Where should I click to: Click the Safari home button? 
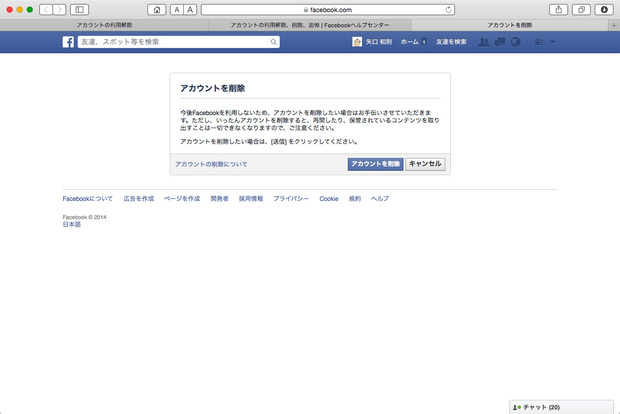tap(157, 9)
